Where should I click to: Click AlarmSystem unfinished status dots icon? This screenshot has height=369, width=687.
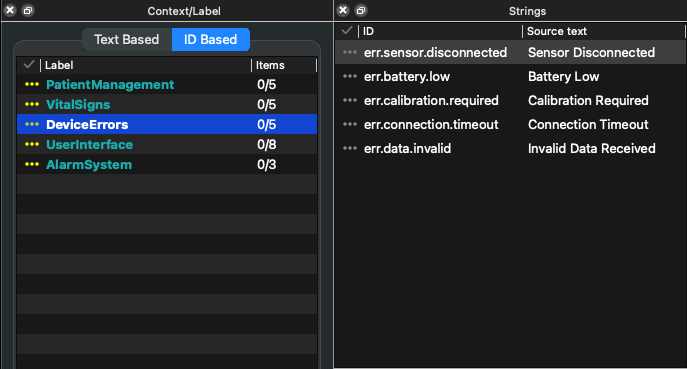pyautogui.click(x=32, y=165)
